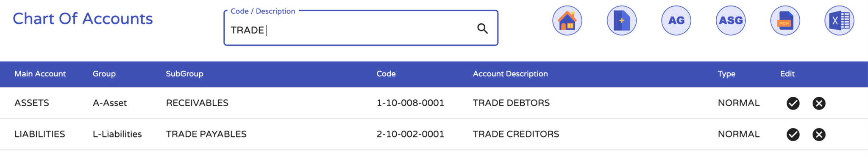The width and height of the screenshot is (868, 157).
Task: Export chart of accounts to Excel
Action: [840, 20]
